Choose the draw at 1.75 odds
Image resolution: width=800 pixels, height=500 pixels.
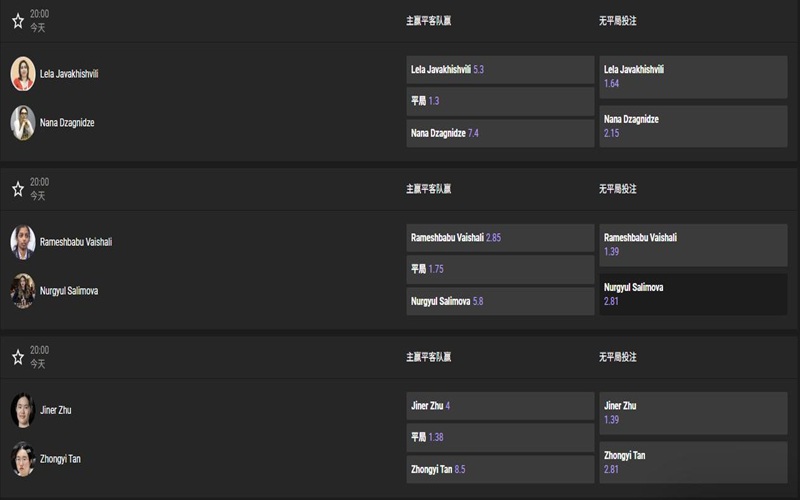pos(500,269)
